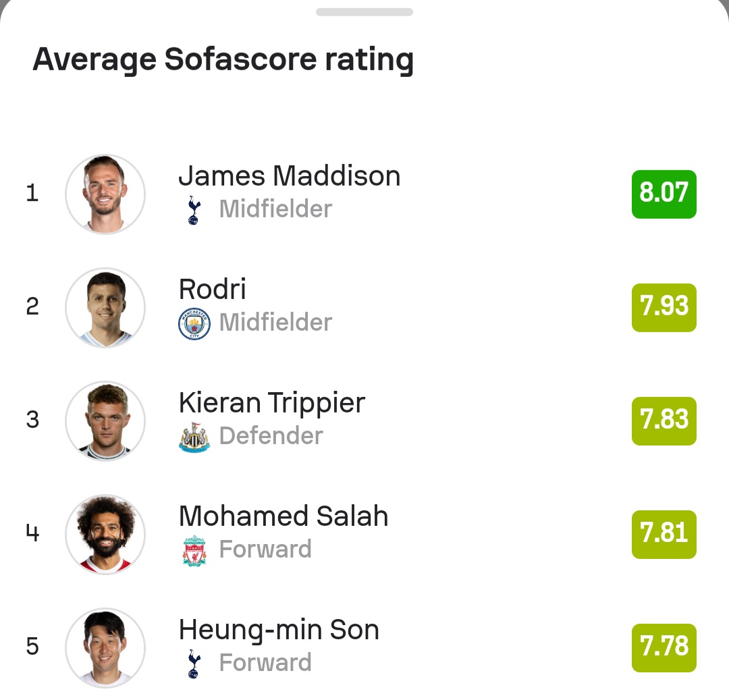Screen dimensions: 729x700
Task: Open the James Maddison name link
Action: click(x=289, y=176)
